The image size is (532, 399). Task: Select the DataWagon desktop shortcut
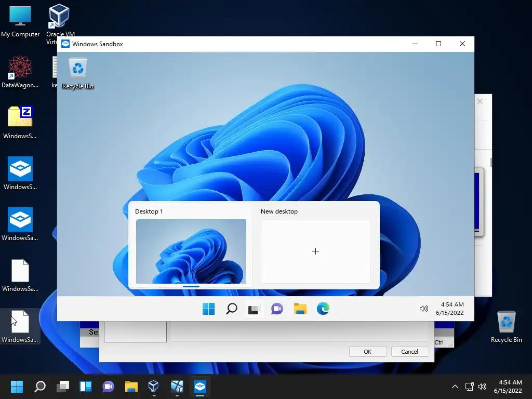(x=20, y=72)
